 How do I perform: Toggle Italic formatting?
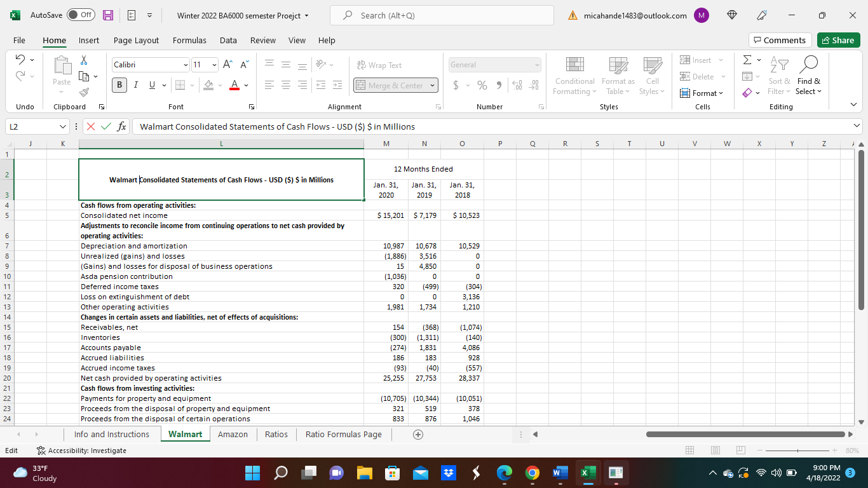[x=135, y=85]
